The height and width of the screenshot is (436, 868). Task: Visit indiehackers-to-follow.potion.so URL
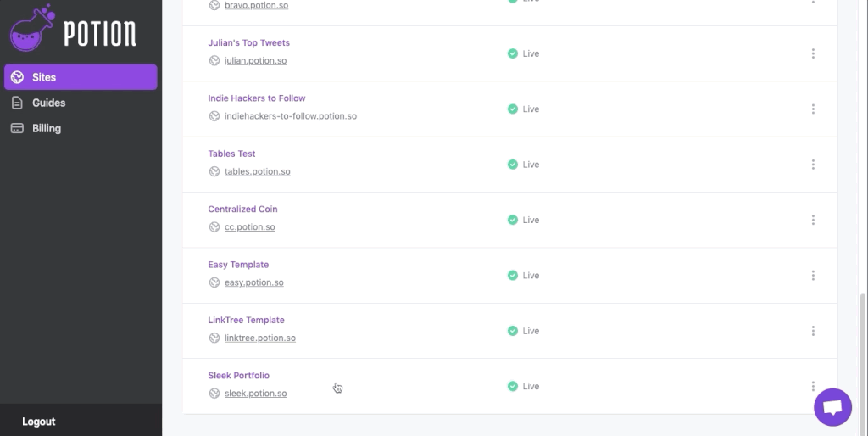[290, 116]
